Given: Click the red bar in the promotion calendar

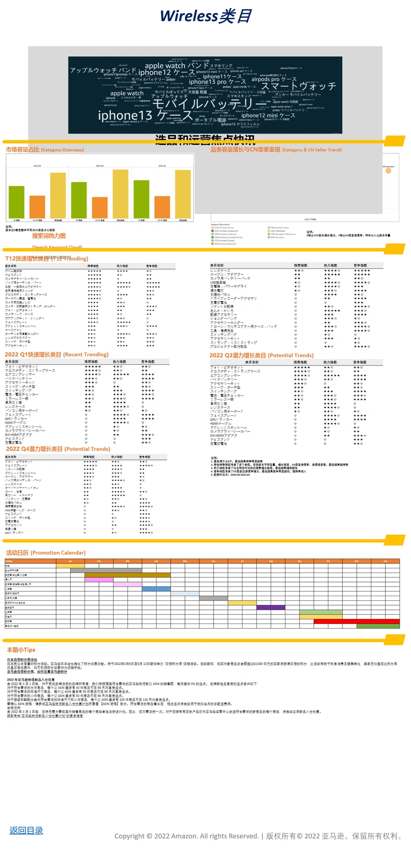Looking at the screenshot, I should (357, 621).
